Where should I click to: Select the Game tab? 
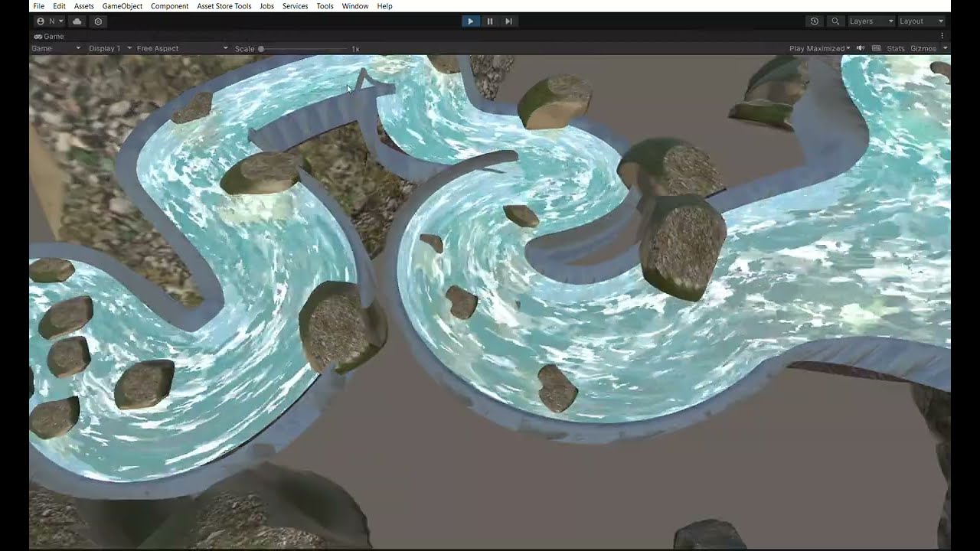pos(49,36)
